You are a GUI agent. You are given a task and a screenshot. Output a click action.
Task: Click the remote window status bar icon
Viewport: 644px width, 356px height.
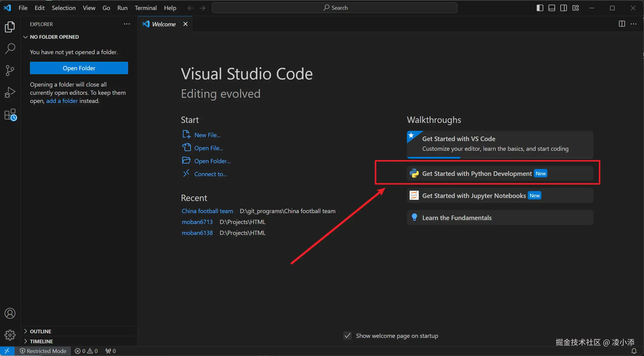pos(7,351)
